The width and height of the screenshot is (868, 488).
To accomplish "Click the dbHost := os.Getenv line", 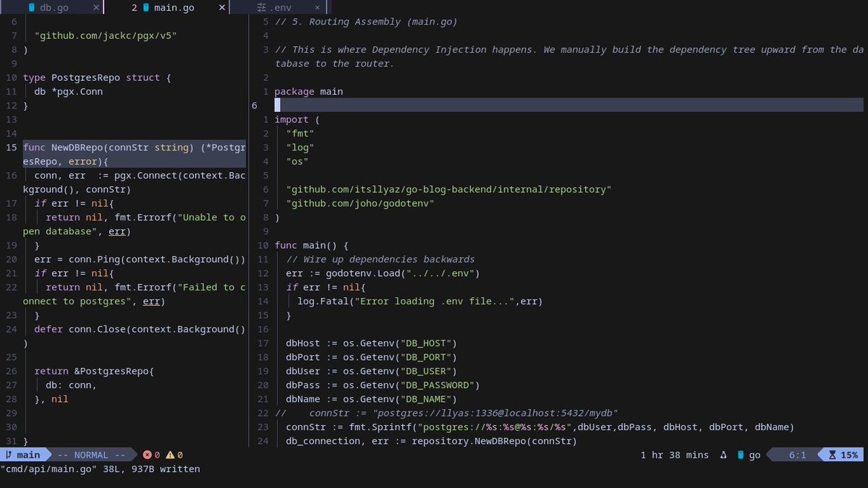I will pyautogui.click(x=371, y=343).
